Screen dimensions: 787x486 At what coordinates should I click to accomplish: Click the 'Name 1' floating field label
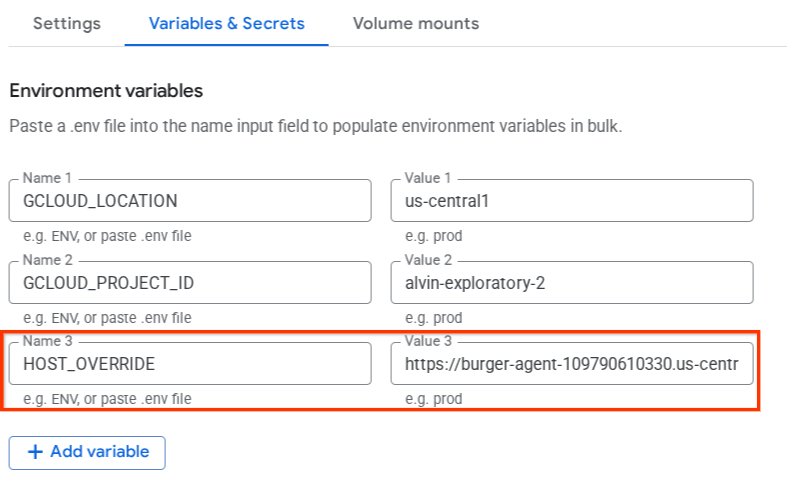(46, 178)
